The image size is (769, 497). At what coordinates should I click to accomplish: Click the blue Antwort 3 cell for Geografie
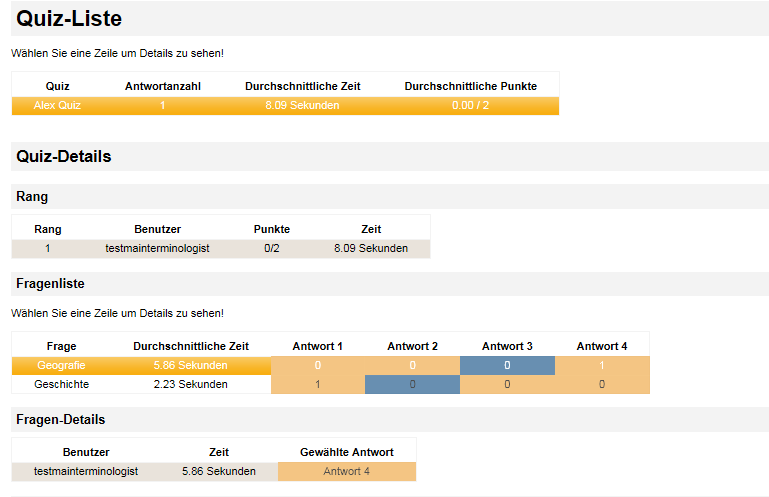click(x=507, y=366)
